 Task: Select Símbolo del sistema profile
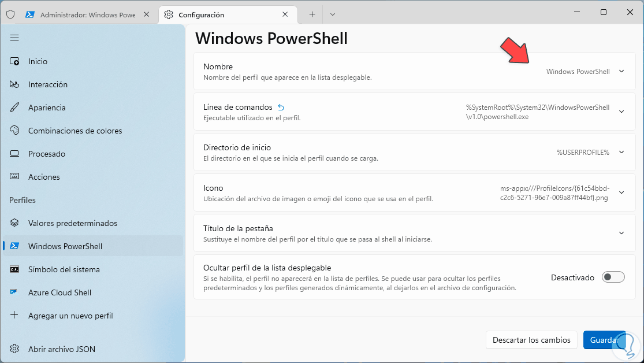click(64, 269)
